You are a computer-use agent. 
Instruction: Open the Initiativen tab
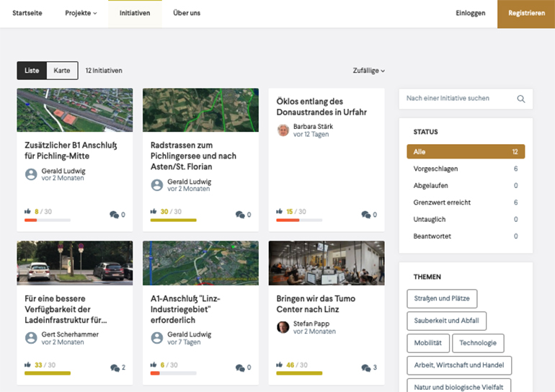pos(135,14)
